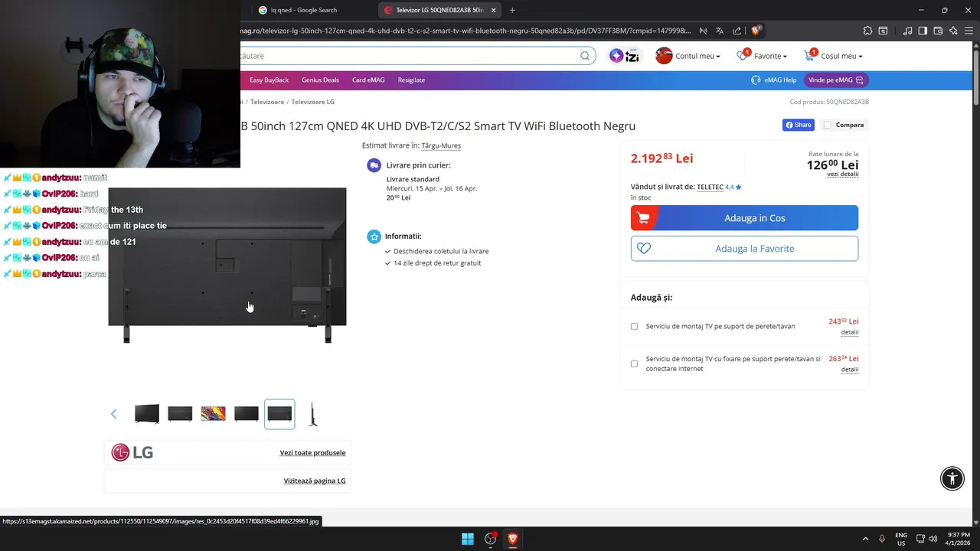Click the Facebook Share button
The image size is (980, 551).
coord(798,125)
